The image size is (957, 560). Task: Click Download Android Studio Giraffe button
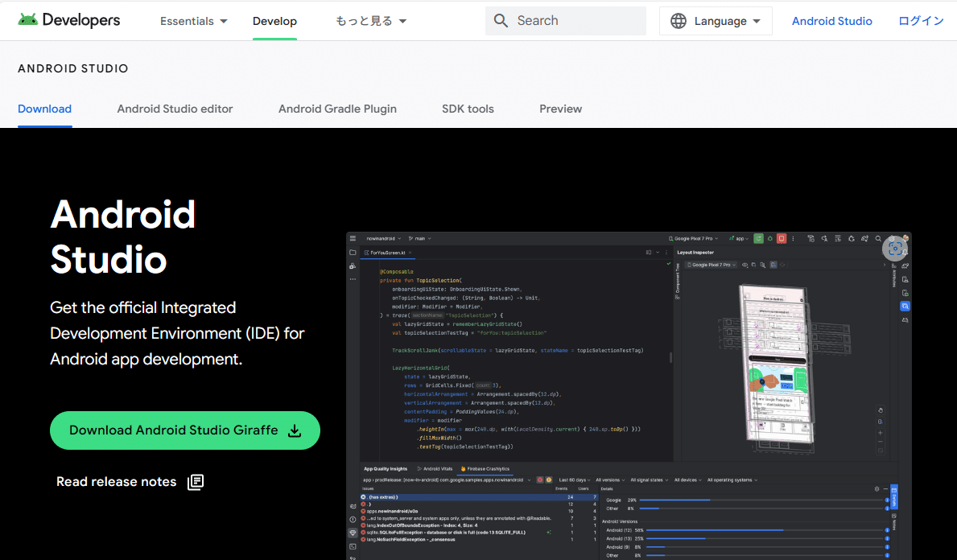[x=185, y=430]
